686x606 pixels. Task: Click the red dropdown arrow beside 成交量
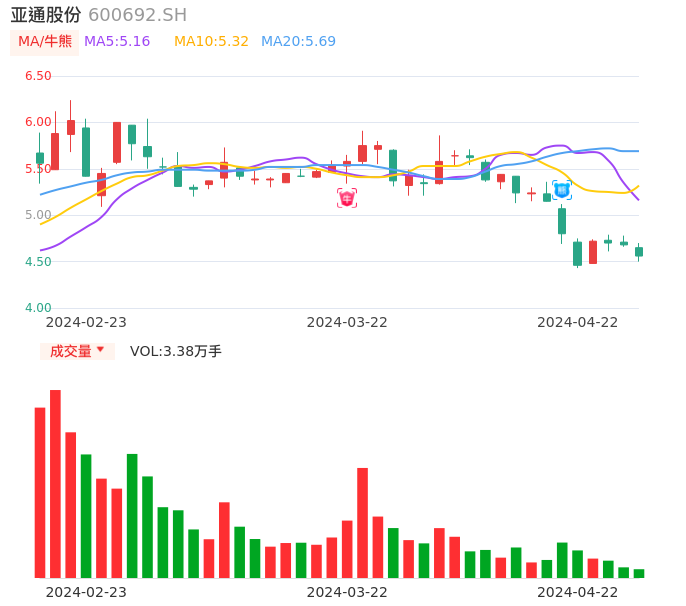[100, 350]
